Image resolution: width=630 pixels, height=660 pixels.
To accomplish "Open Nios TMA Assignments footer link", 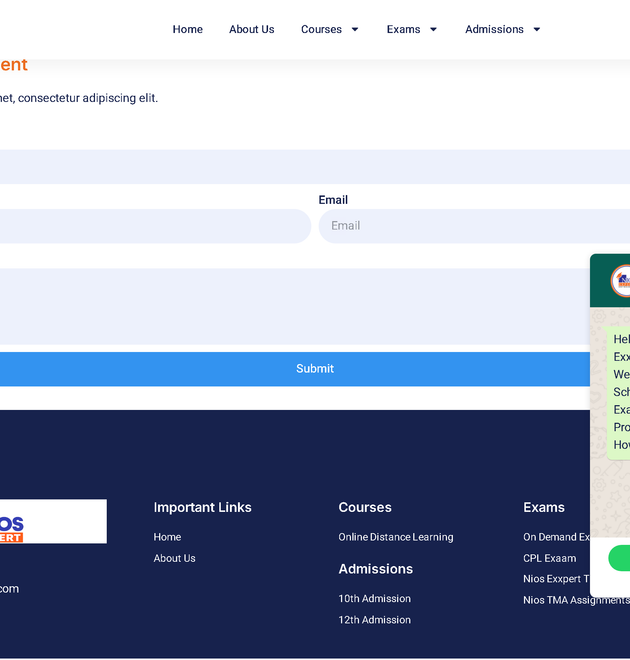I will [576, 600].
